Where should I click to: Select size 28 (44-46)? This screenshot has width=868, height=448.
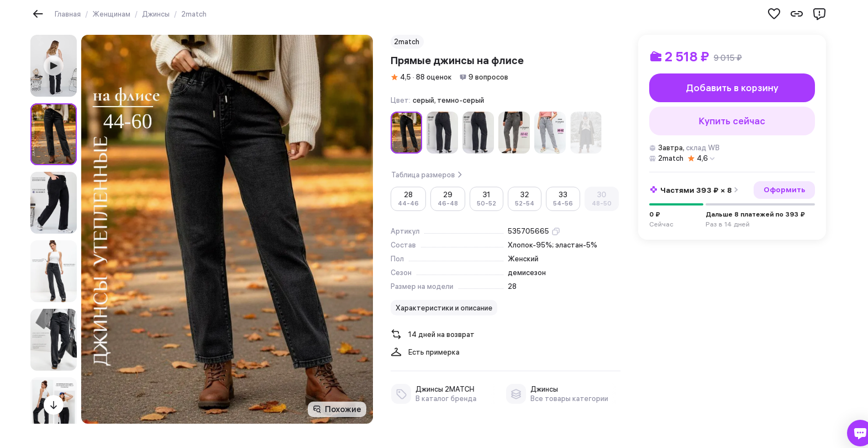408,199
